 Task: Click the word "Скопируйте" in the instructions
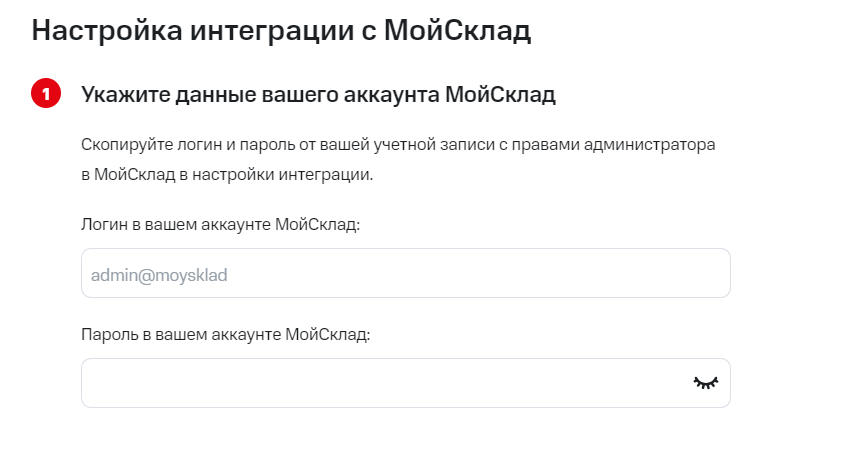(x=123, y=144)
